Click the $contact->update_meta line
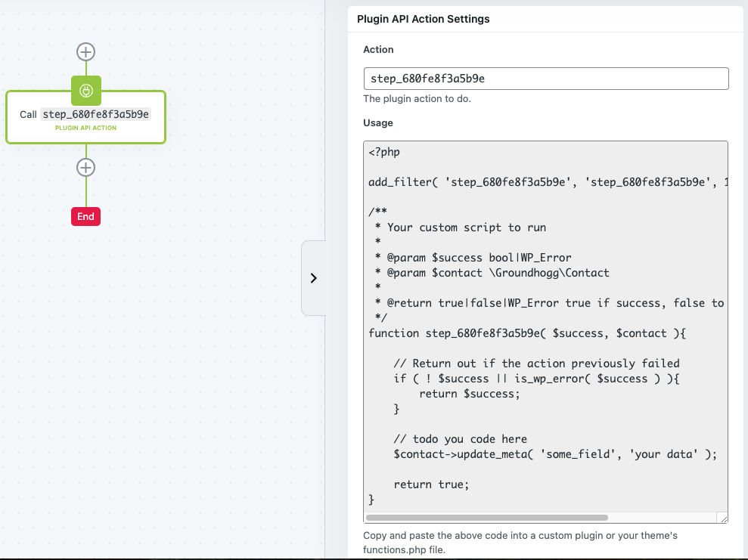 click(555, 454)
